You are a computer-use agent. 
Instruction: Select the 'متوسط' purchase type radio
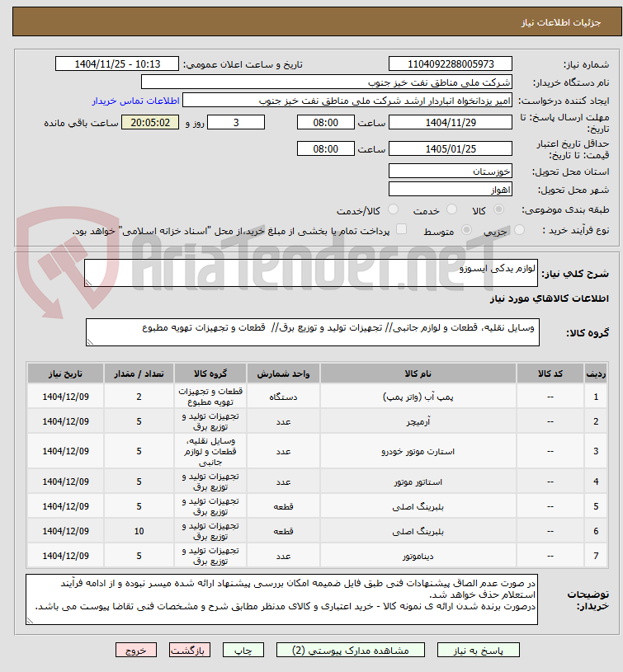[x=466, y=230]
